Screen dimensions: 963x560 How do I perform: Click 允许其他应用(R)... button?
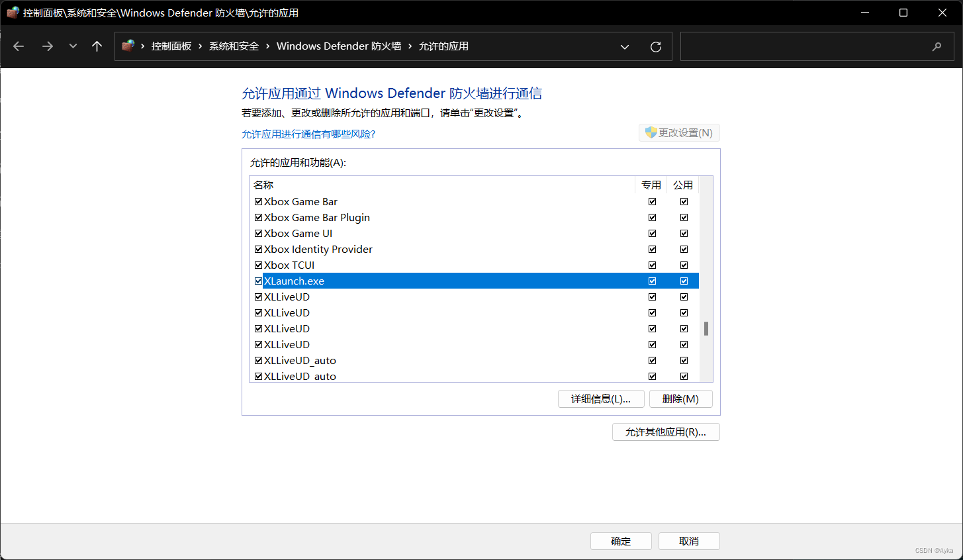pos(666,432)
